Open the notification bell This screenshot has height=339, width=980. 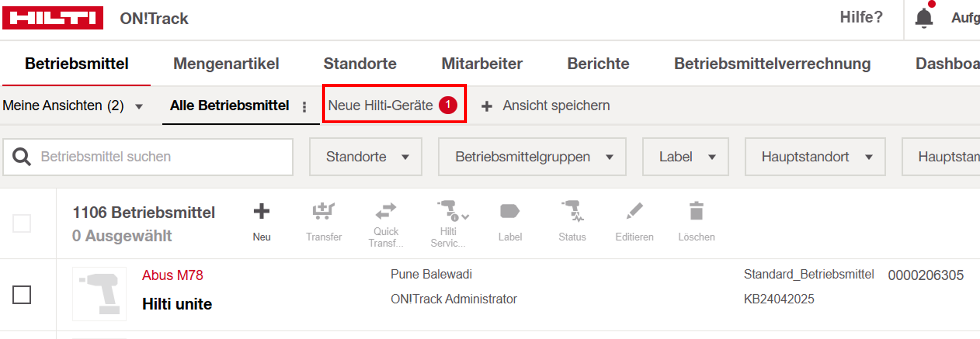click(x=924, y=18)
